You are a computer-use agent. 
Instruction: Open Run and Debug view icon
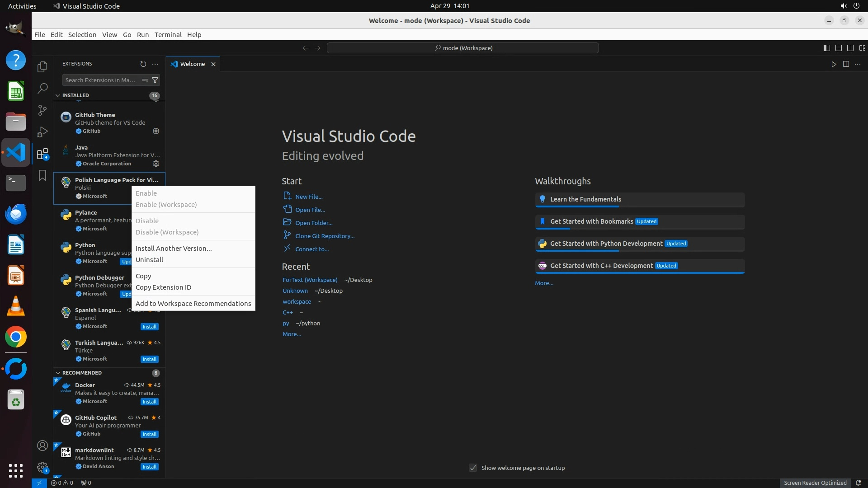pos(42,131)
